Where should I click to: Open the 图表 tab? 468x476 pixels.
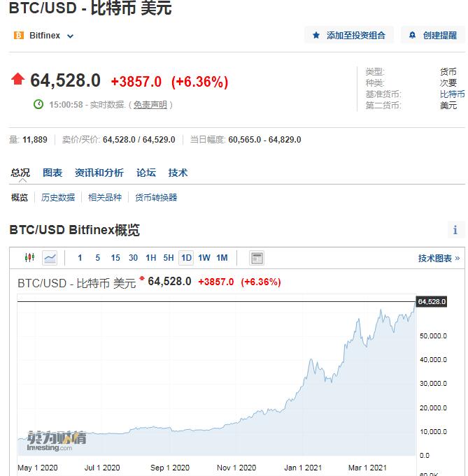coord(52,173)
